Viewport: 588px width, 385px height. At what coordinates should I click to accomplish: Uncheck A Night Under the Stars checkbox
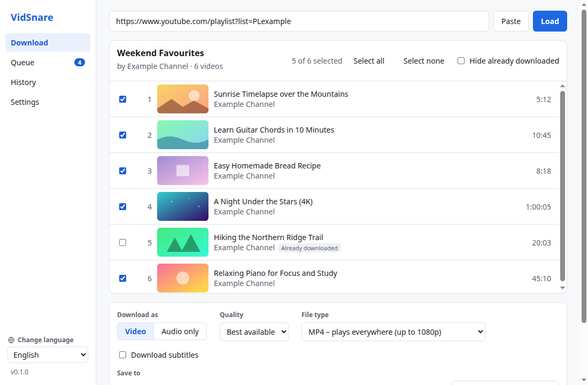pyautogui.click(x=122, y=207)
